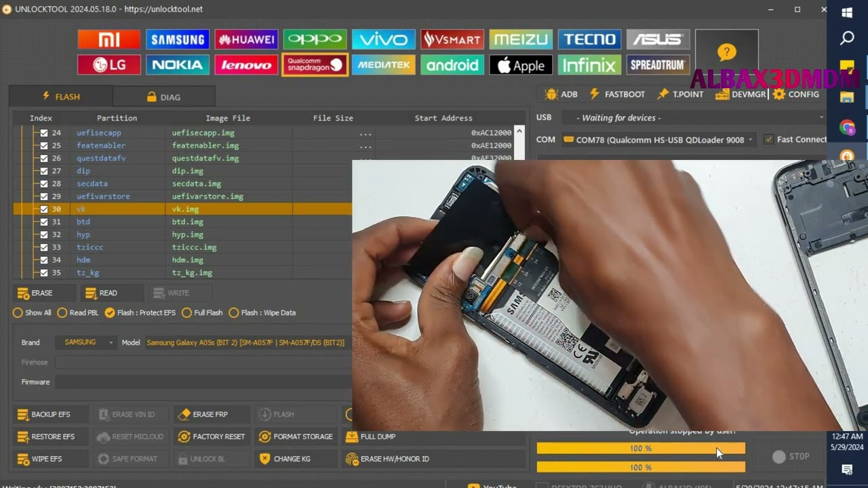The width and height of the screenshot is (868, 488).
Task: Uncheck partition 24 uefisecapp checkbox
Action: (x=44, y=133)
